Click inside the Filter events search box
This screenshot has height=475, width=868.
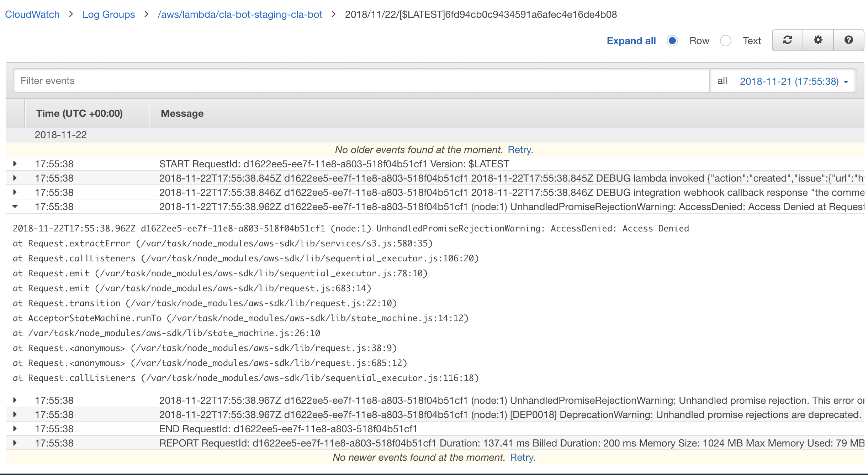[178, 80]
